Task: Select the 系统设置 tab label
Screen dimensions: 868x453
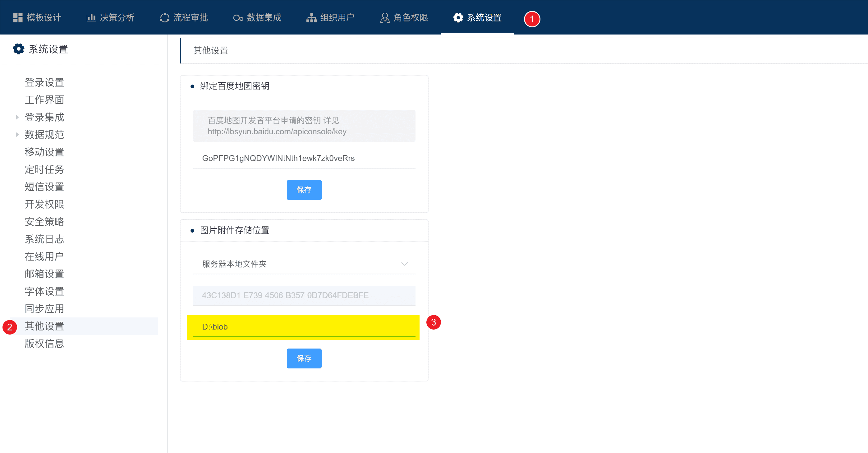Action: (484, 17)
